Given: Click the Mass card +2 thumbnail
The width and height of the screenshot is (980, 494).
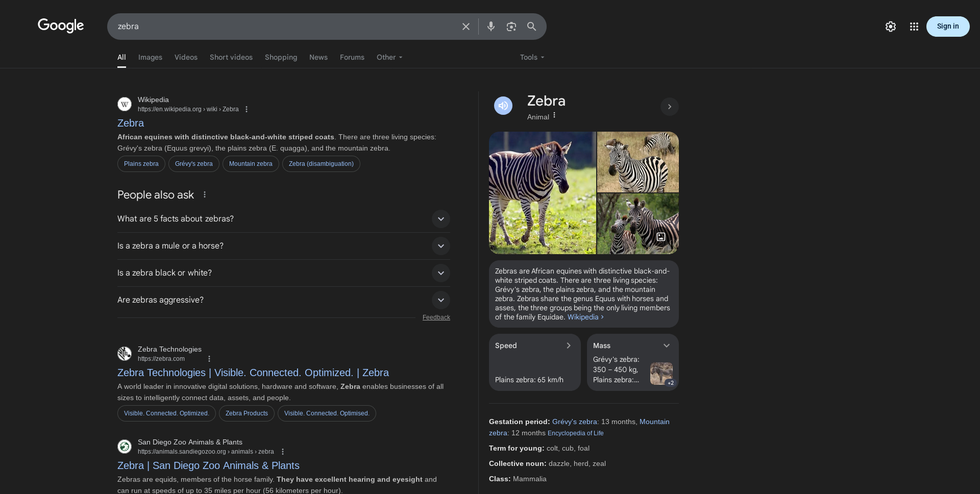Looking at the screenshot, I should [661, 374].
